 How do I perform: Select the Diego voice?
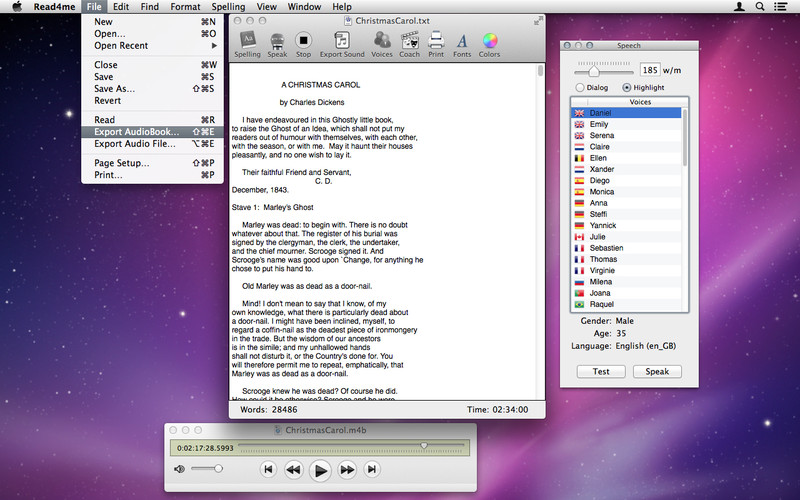626,180
